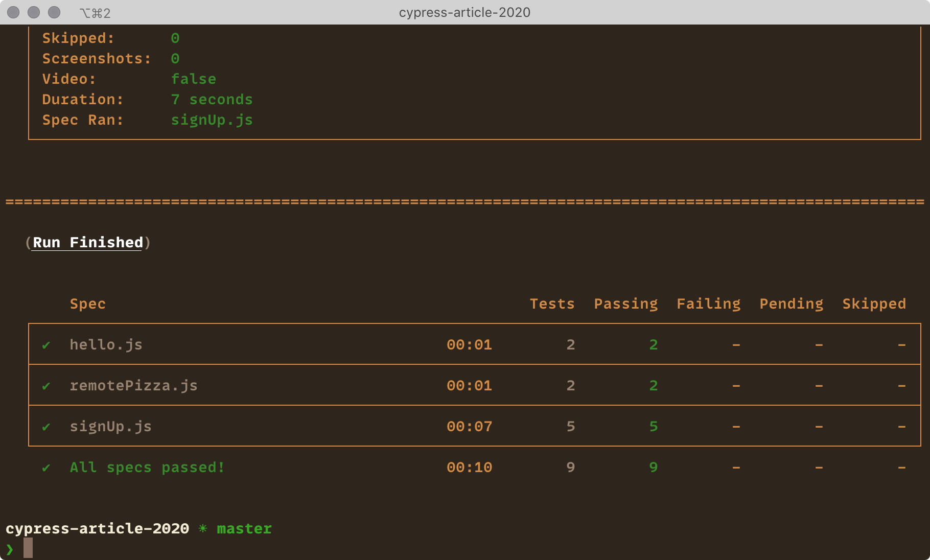Click the ⌥⌘2 tab shortcut indicator
The image size is (930, 560).
click(95, 12)
